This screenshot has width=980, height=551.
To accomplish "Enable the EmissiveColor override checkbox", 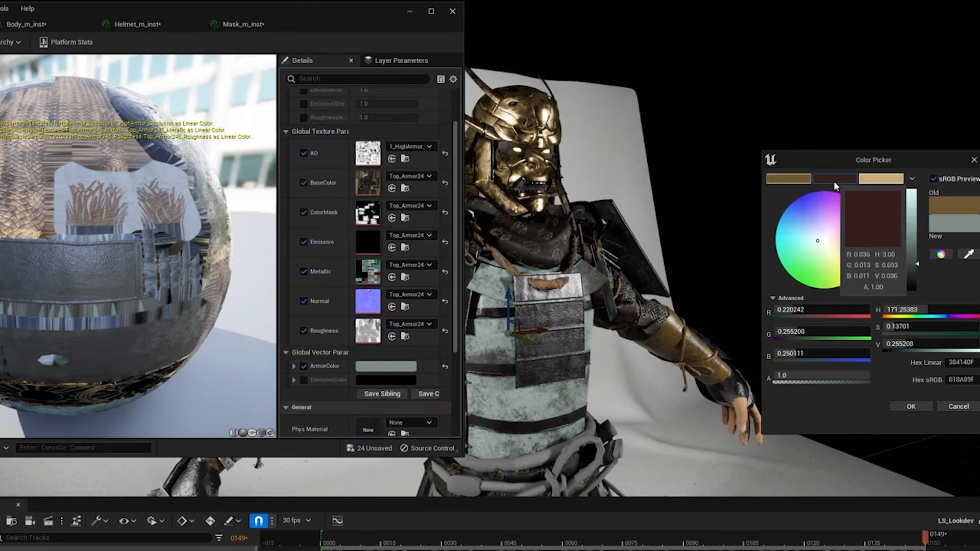I will coord(305,380).
